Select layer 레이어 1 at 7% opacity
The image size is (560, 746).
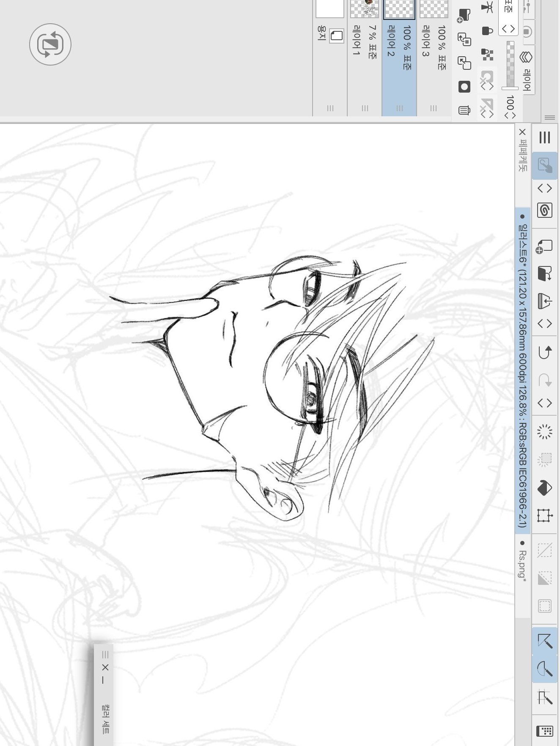[365, 58]
